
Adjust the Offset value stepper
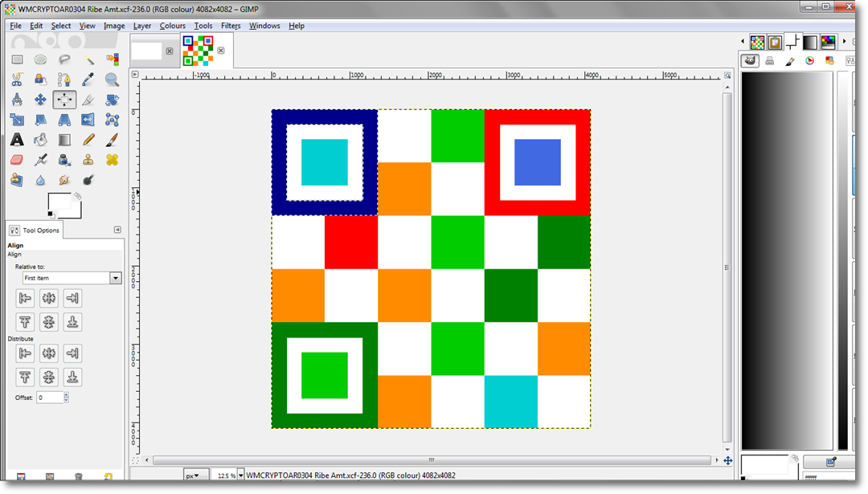(x=67, y=397)
